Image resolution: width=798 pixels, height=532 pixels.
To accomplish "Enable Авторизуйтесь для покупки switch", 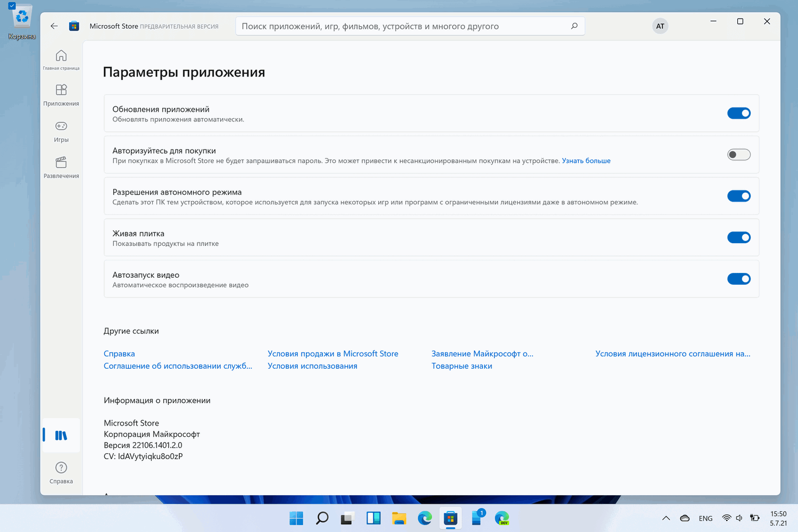I will (x=739, y=155).
